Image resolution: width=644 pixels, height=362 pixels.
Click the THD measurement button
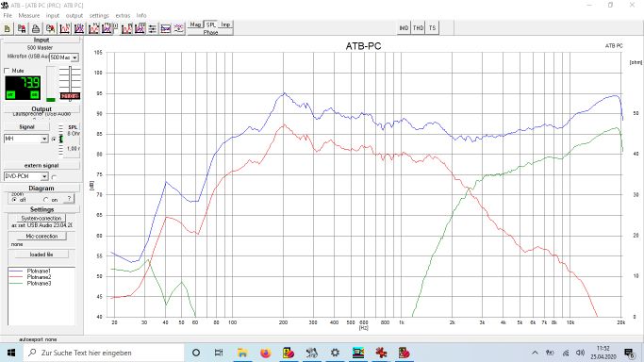(418, 28)
